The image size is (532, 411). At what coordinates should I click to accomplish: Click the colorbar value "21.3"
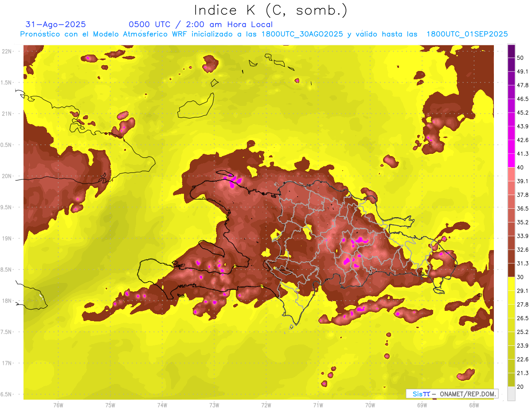(x=522, y=373)
